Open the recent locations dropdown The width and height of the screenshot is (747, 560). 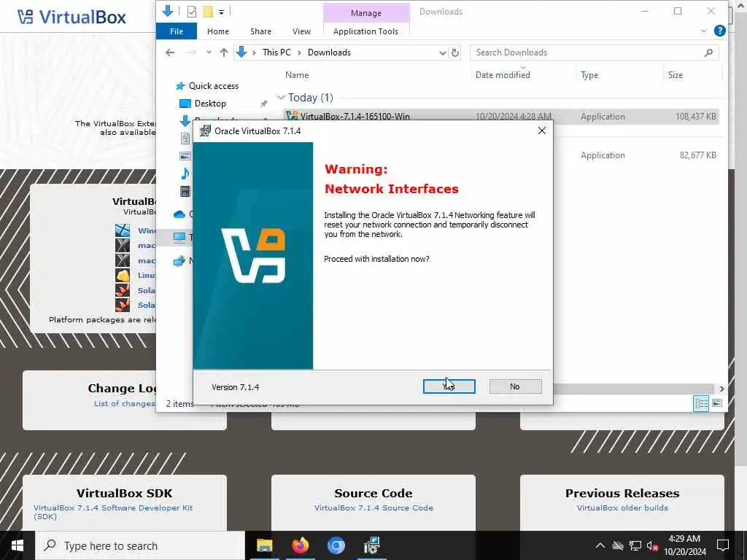(x=209, y=52)
